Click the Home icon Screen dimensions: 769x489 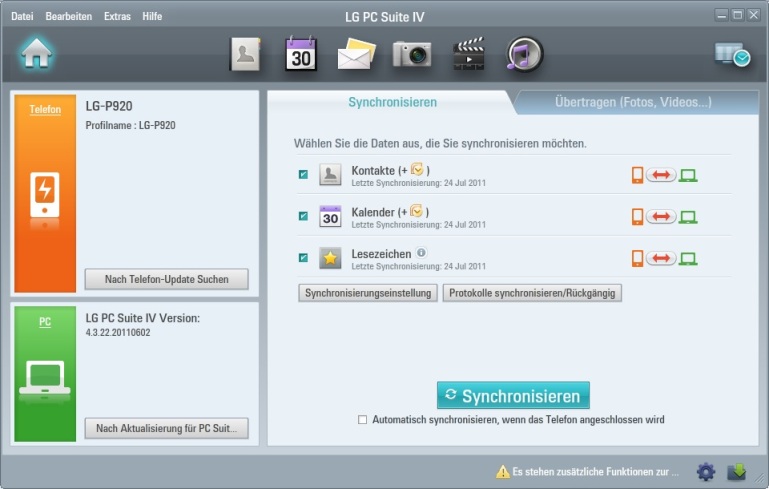tap(37, 54)
